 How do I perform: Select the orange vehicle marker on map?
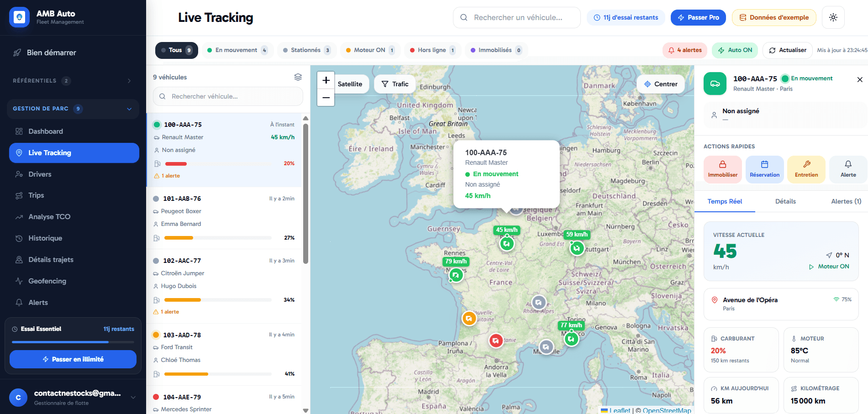[x=469, y=318]
